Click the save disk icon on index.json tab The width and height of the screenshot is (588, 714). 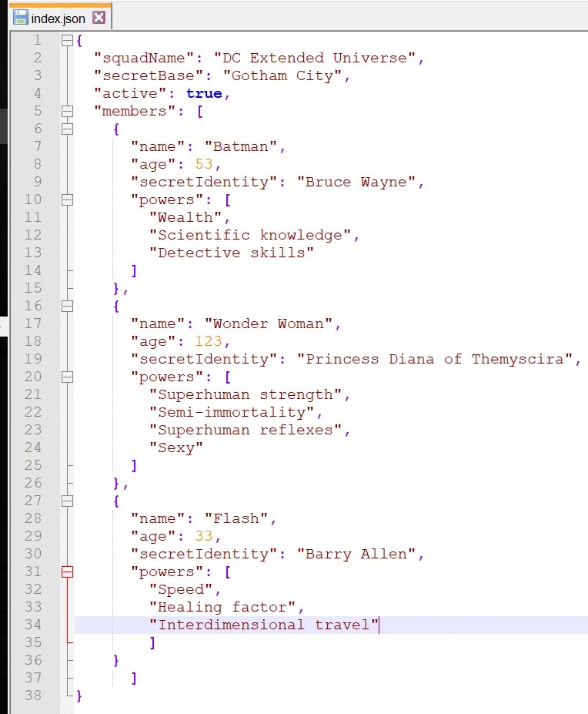point(21,18)
